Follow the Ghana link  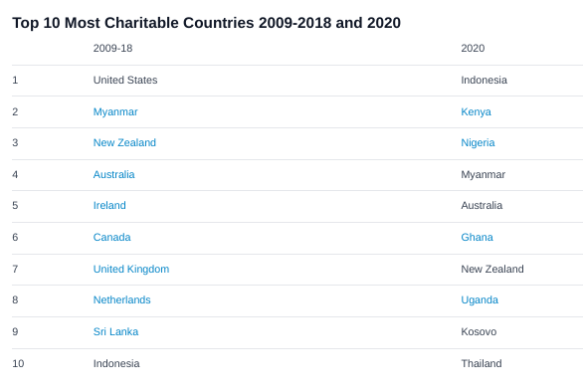coord(477,237)
